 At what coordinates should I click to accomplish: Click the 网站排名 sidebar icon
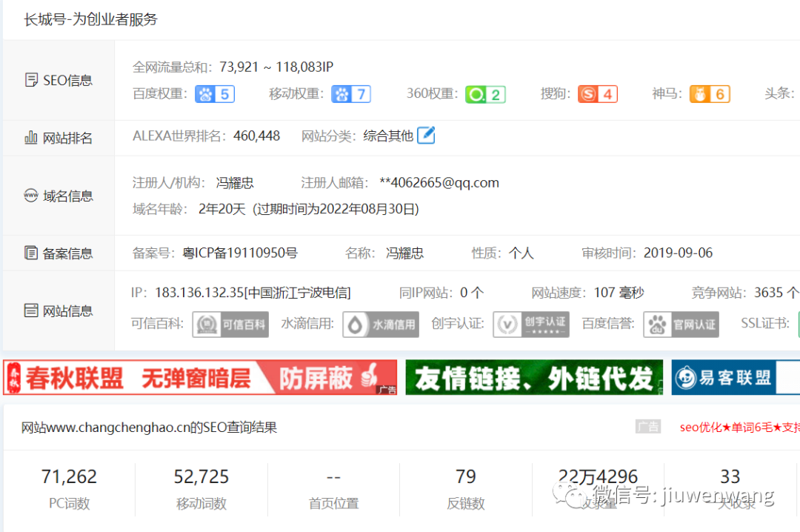coord(30,137)
